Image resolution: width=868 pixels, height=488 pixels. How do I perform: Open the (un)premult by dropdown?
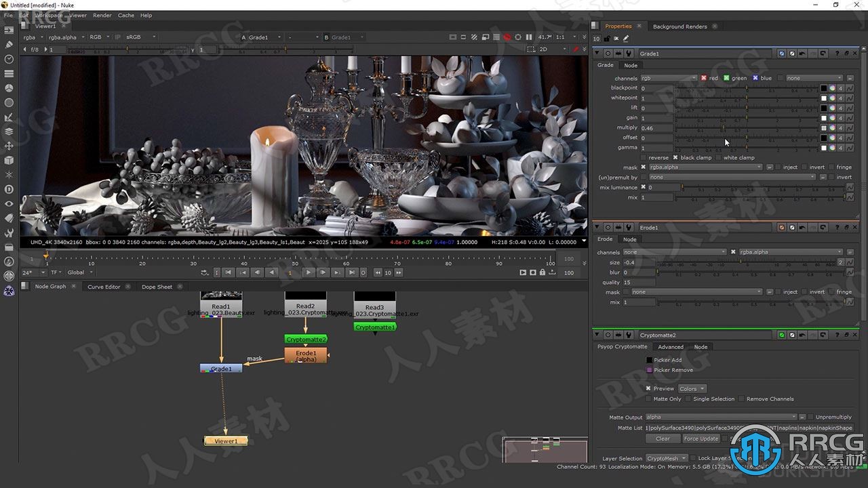click(732, 177)
